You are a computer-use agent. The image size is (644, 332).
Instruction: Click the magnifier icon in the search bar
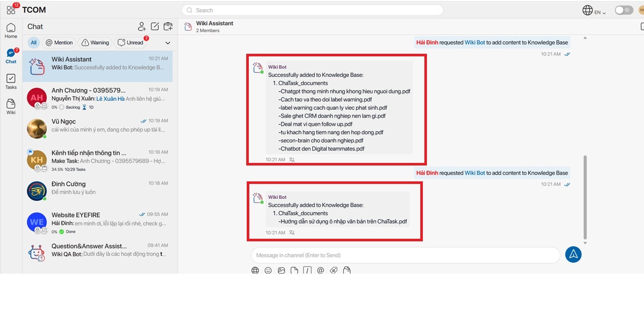pyautogui.click(x=189, y=10)
